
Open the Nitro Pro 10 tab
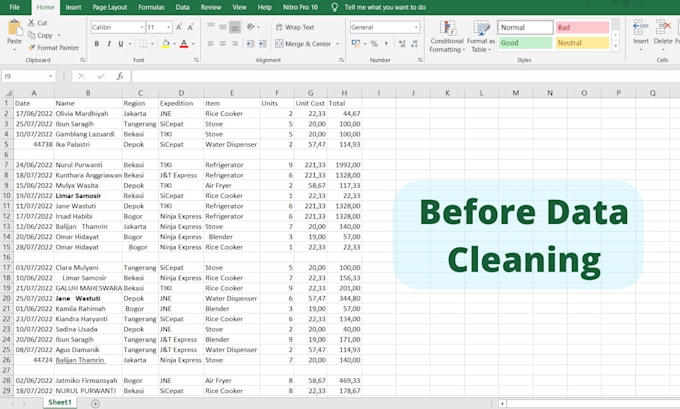[x=300, y=7]
